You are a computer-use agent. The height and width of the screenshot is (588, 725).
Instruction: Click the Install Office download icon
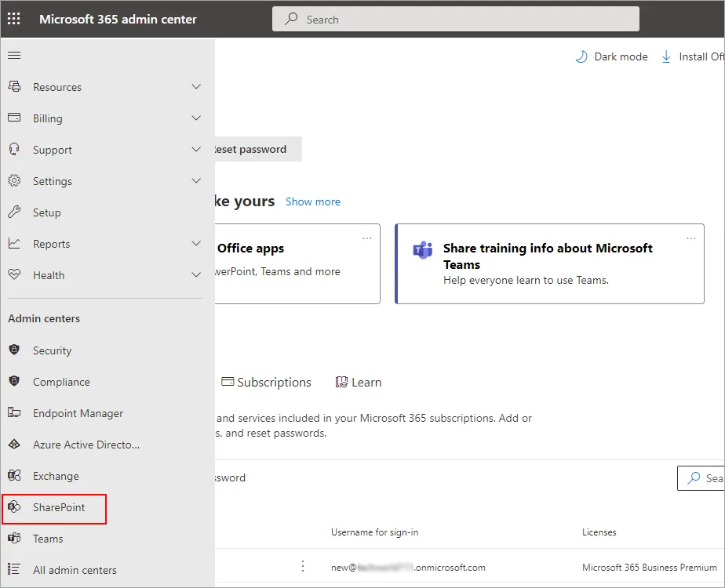click(x=666, y=56)
